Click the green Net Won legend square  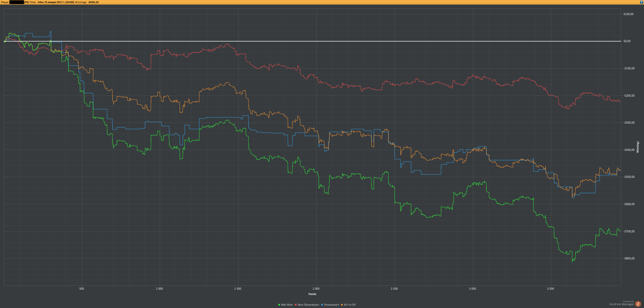coord(279,305)
